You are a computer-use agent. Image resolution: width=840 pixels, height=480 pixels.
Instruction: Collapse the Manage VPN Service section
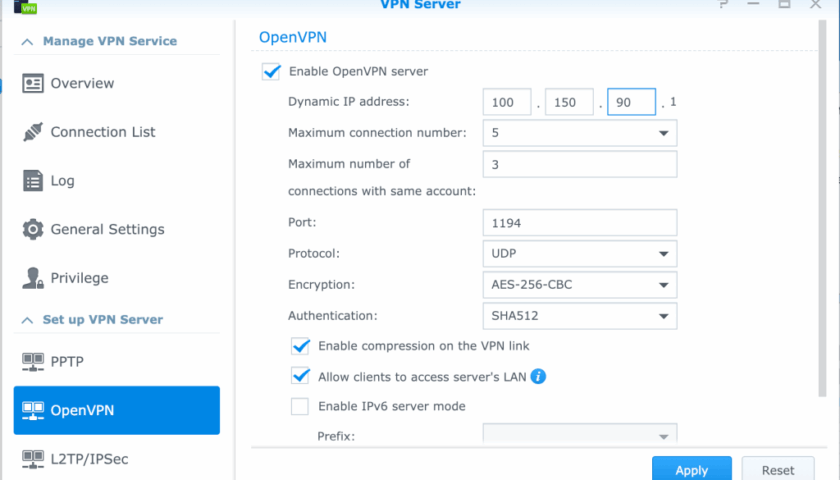[27, 42]
